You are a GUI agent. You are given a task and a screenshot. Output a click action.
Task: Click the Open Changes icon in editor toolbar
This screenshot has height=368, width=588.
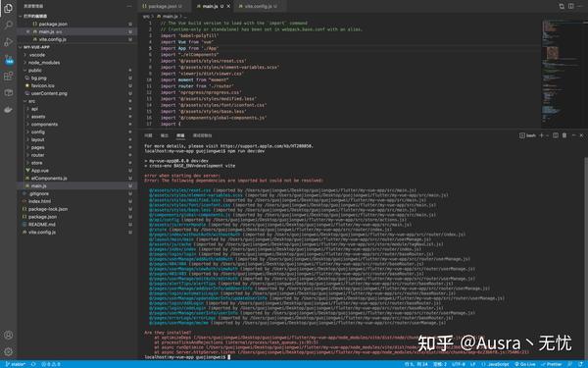point(562,7)
